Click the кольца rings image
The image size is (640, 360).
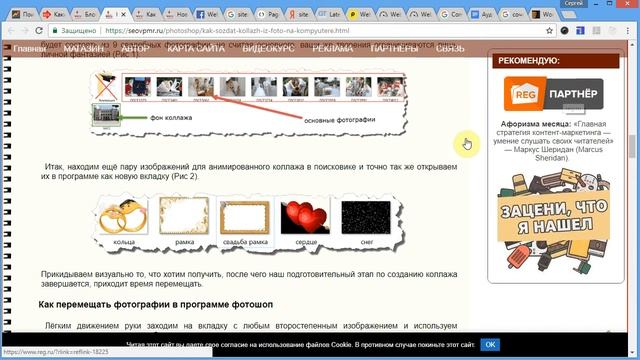[x=123, y=216]
